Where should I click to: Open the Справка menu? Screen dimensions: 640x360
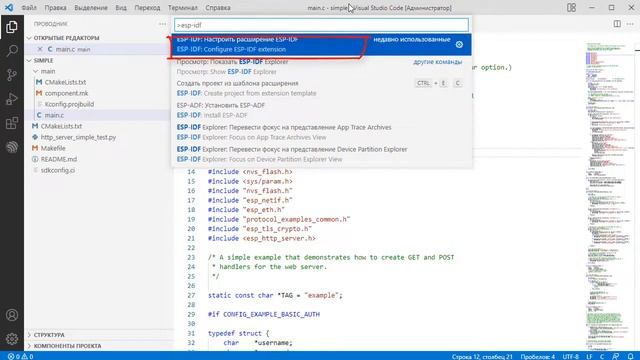pos(218,8)
